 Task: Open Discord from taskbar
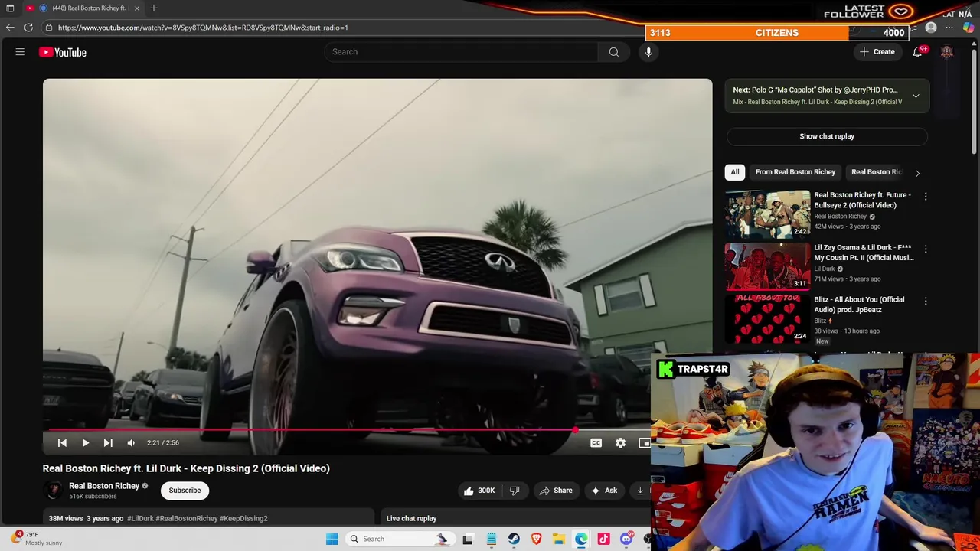coord(626,539)
